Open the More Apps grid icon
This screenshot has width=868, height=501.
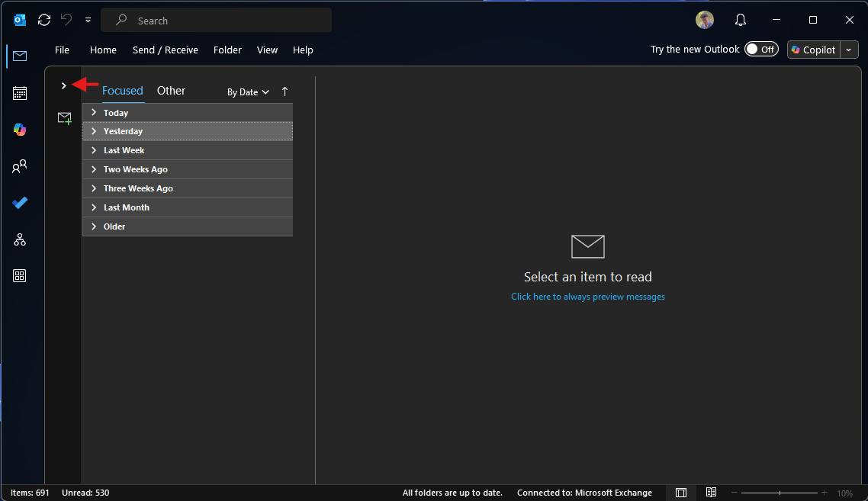[x=20, y=276]
